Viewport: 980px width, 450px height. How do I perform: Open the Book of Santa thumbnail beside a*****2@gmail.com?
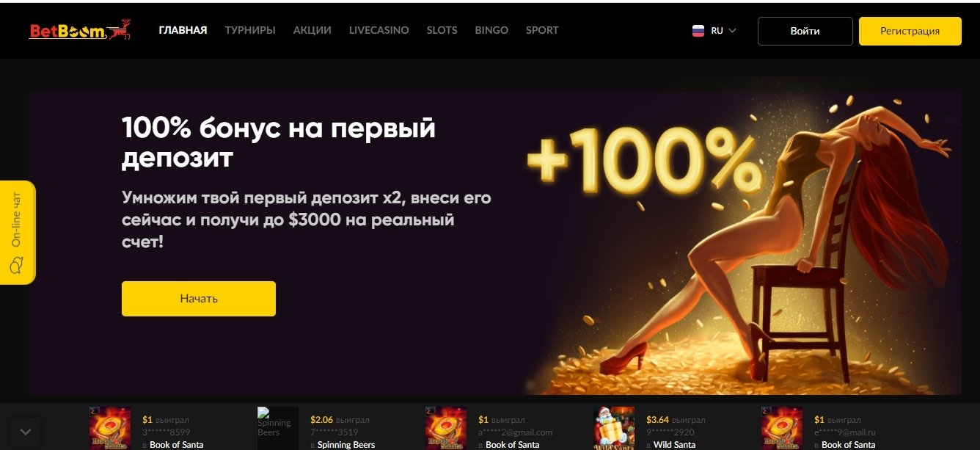tap(446, 428)
